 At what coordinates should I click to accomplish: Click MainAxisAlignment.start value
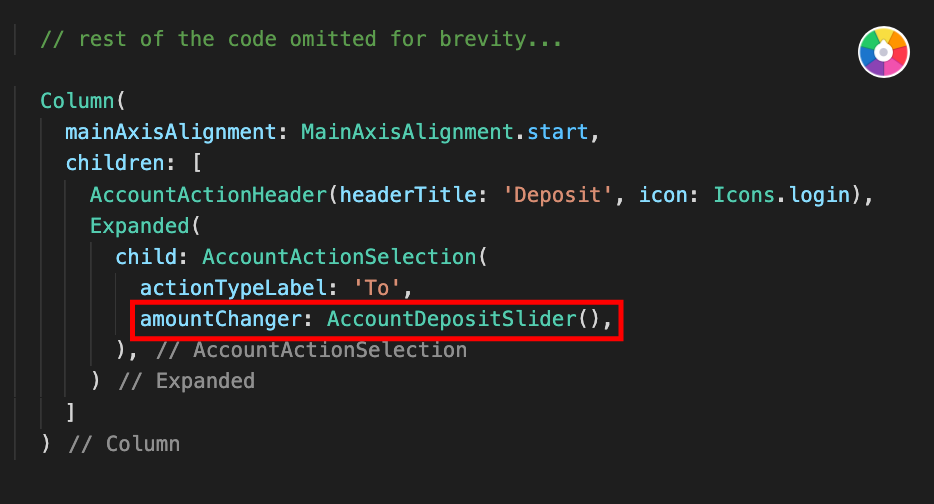click(444, 132)
